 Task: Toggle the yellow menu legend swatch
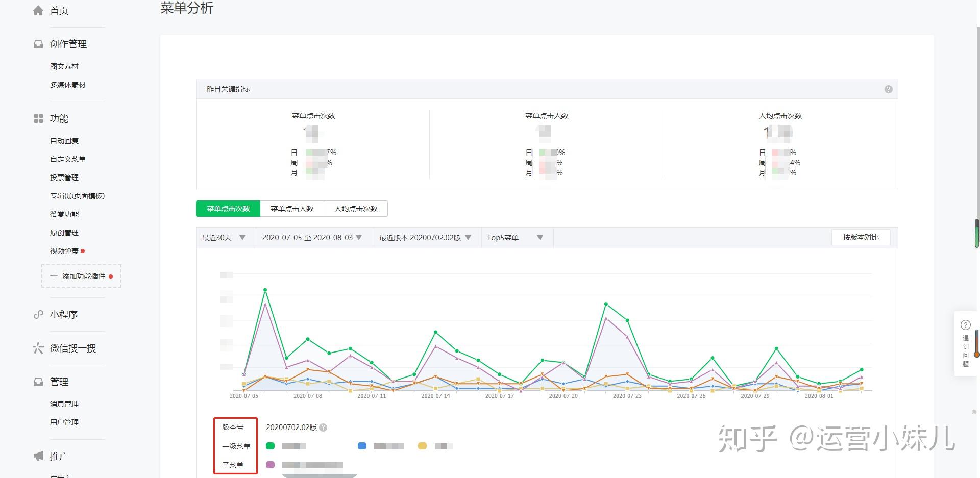click(422, 446)
